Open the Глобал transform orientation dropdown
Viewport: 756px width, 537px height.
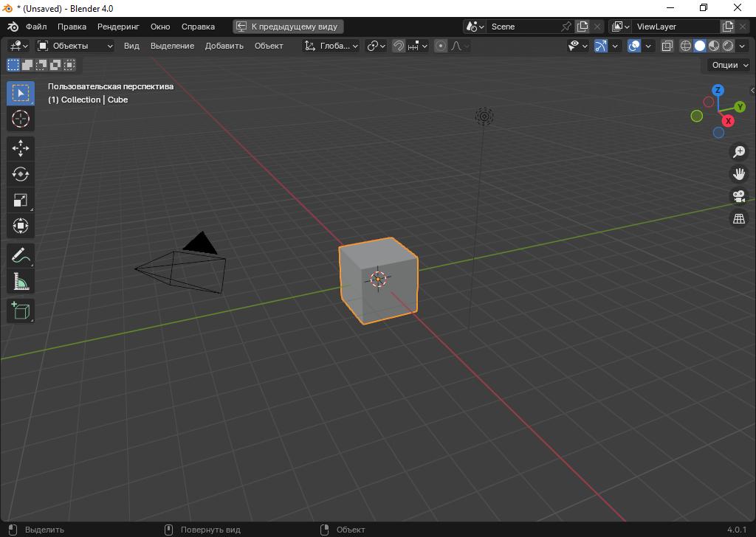click(331, 46)
